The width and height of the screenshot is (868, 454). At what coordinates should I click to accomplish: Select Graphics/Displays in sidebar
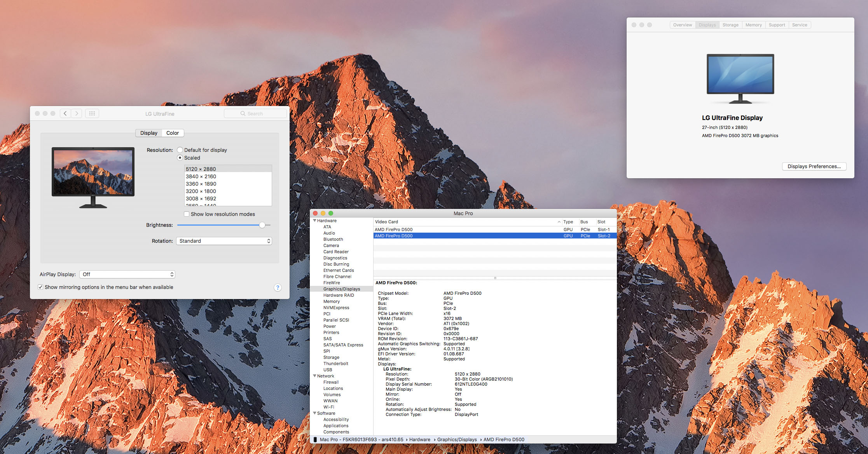click(x=342, y=289)
